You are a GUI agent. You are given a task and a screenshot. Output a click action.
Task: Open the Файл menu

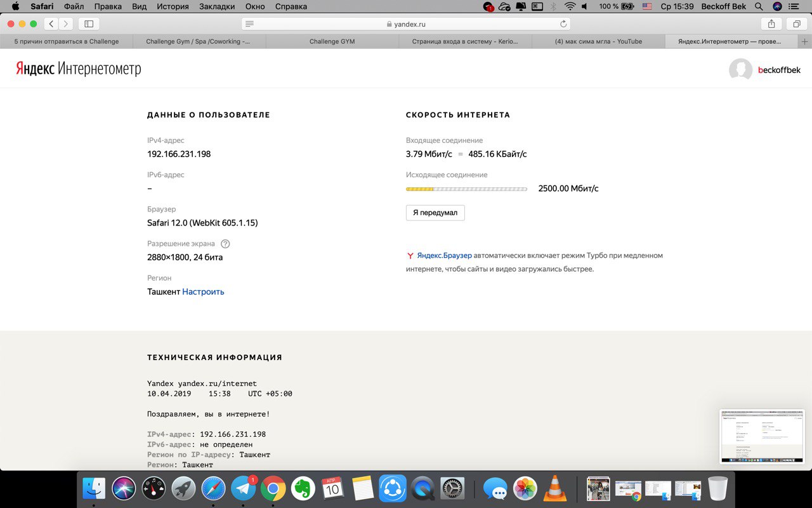tap(74, 6)
